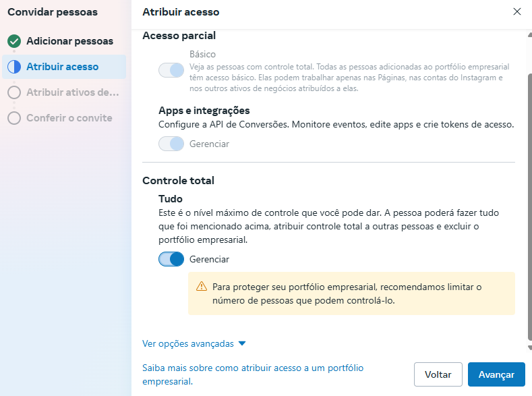Close the Atribuir acesso dialog with the X

516,11
